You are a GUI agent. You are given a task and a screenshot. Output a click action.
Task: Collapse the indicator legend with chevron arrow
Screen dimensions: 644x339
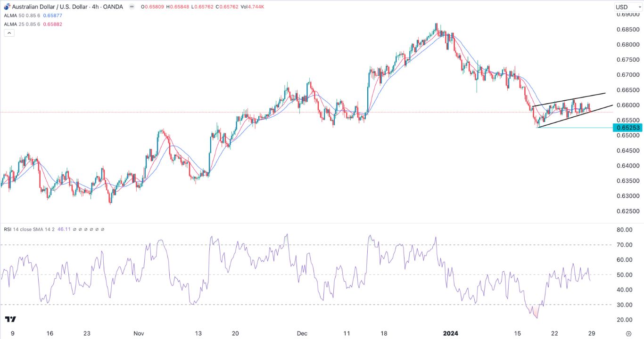[x=8, y=33]
